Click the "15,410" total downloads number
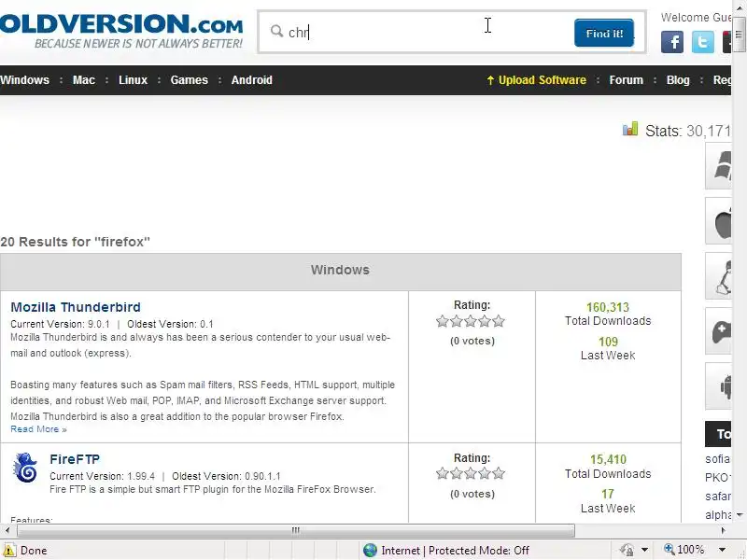 pyautogui.click(x=608, y=459)
